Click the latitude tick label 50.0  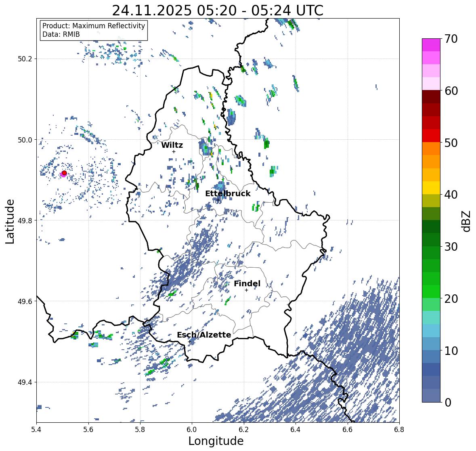[x=25, y=140]
